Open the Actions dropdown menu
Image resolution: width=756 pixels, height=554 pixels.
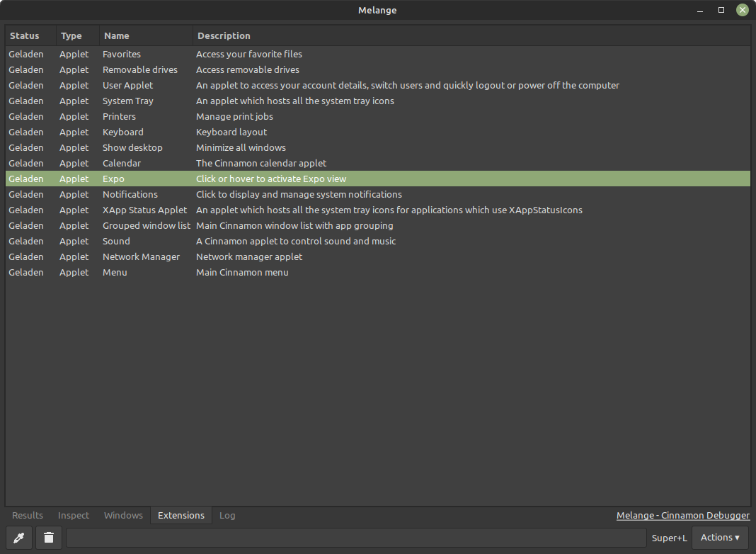click(720, 538)
